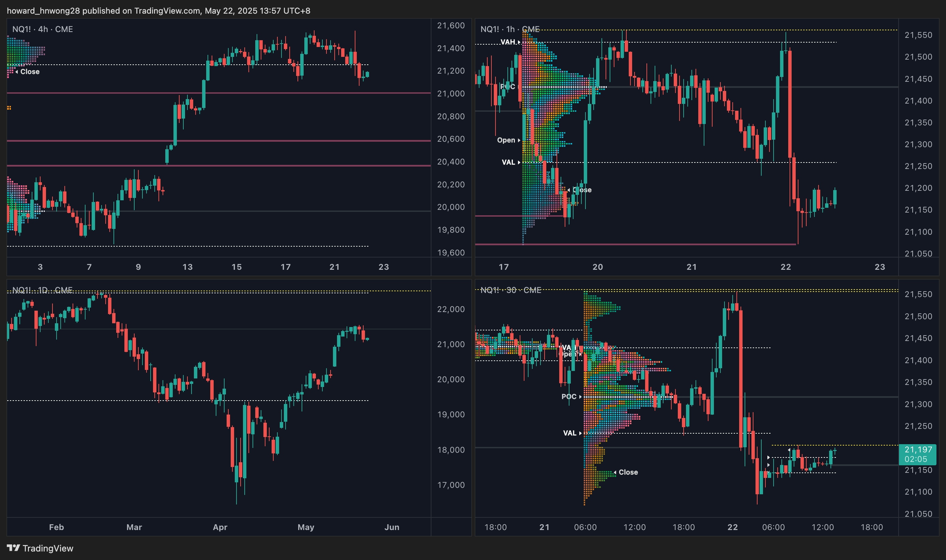Select the NQ1! 1D CME chart title
This screenshot has height=560, width=946.
click(42, 290)
